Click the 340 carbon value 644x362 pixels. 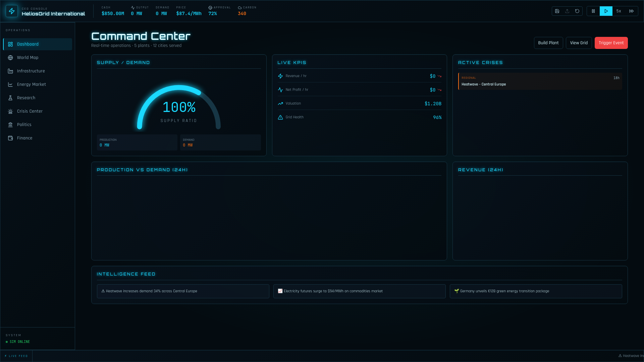coord(242,14)
